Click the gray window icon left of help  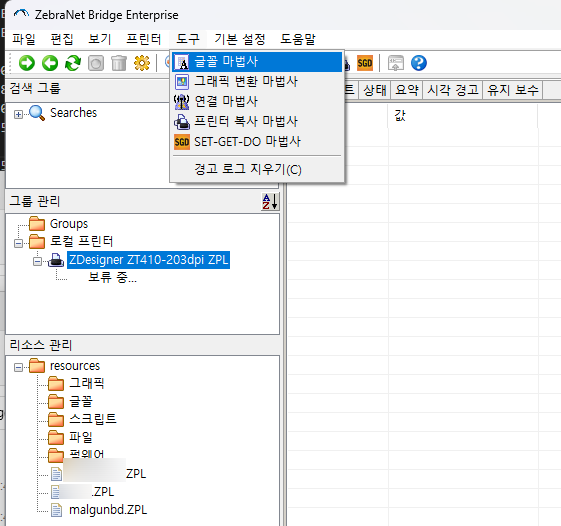click(x=396, y=63)
